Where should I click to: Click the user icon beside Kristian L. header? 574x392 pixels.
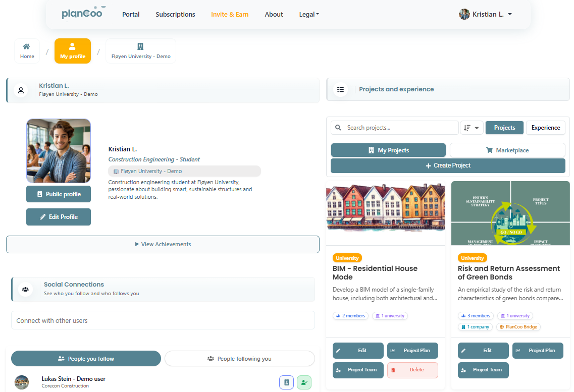(x=21, y=90)
